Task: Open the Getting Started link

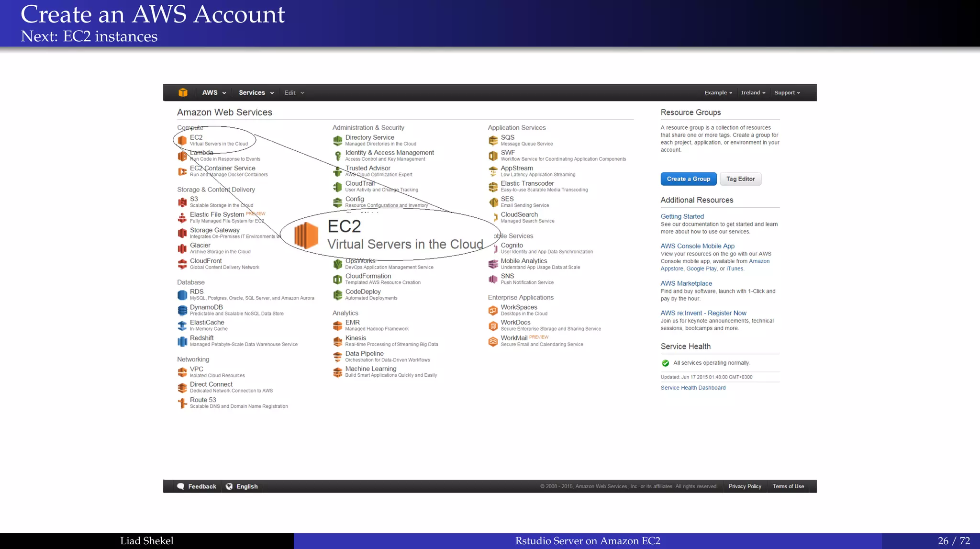Action: point(682,216)
